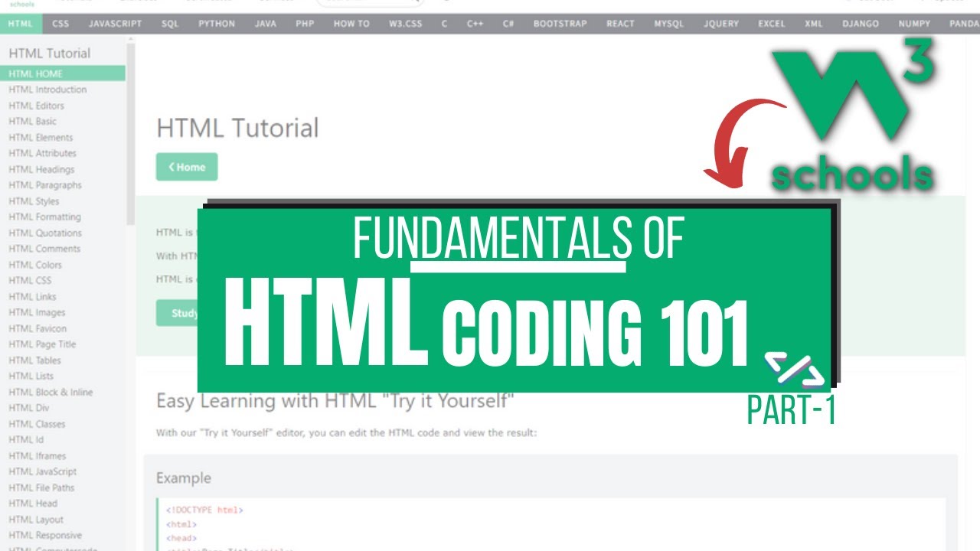The height and width of the screenshot is (551, 980).
Task: Open HTML Page Title lesson
Action: tap(43, 344)
